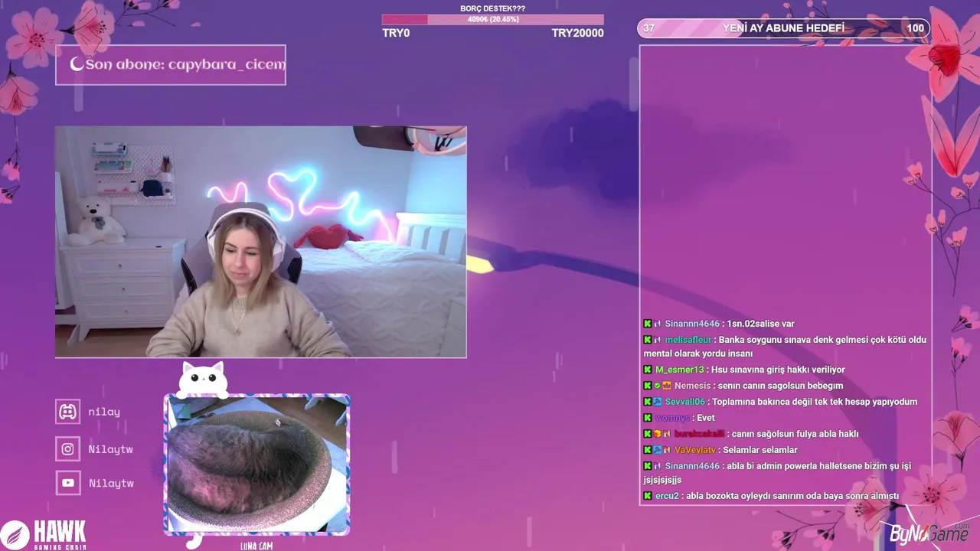The width and height of the screenshot is (980, 551).
Task: Click the Kick badge beside Nemesis
Action: click(648, 386)
